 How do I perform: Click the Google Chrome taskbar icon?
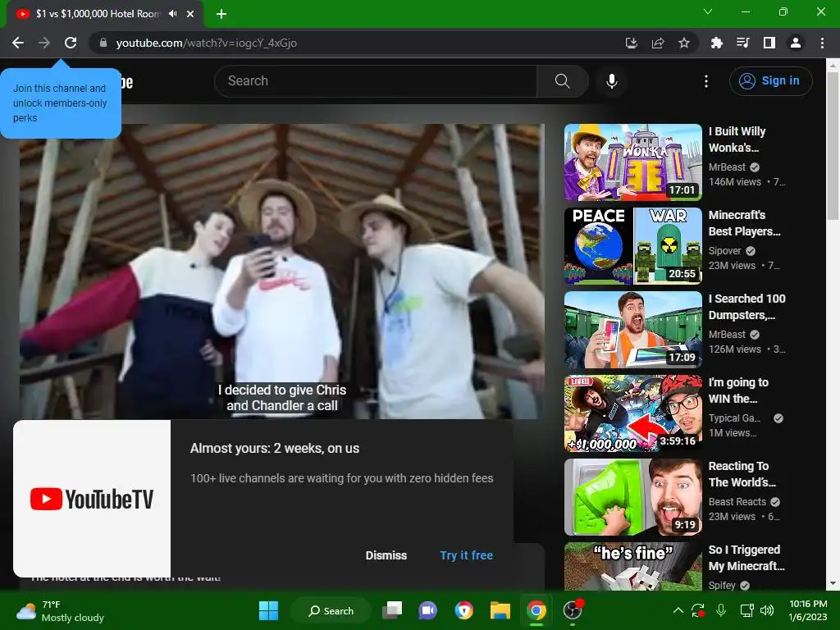click(536, 610)
